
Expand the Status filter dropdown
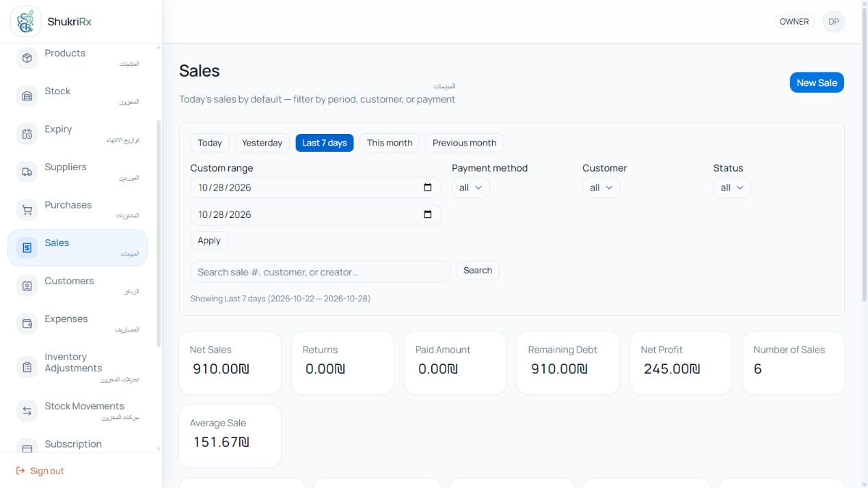pyautogui.click(x=732, y=188)
